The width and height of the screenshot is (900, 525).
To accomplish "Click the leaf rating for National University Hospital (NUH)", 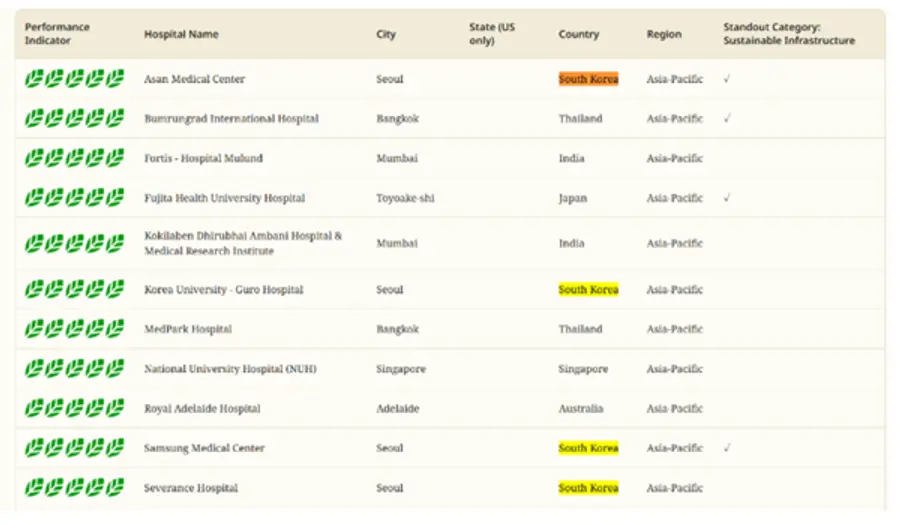I will pyautogui.click(x=74, y=368).
